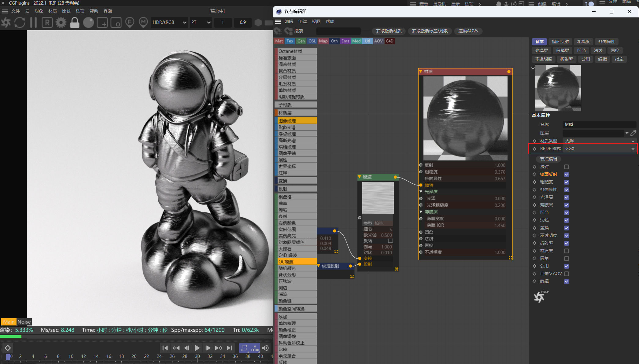Jump to previous keyframe button
Image resolution: width=639 pixels, height=364 pixels.
(176, 348)
